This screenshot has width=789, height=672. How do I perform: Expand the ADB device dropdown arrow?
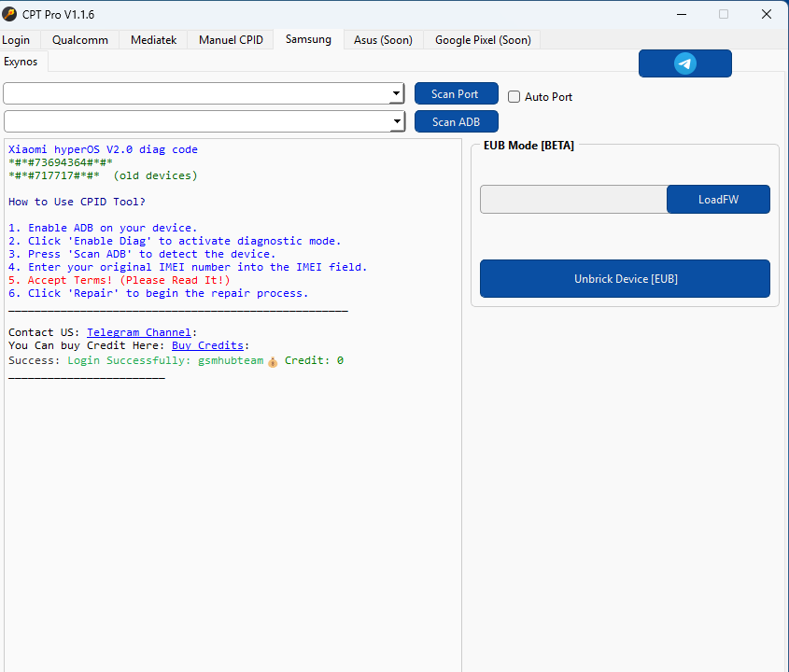(x=397, y=121)
